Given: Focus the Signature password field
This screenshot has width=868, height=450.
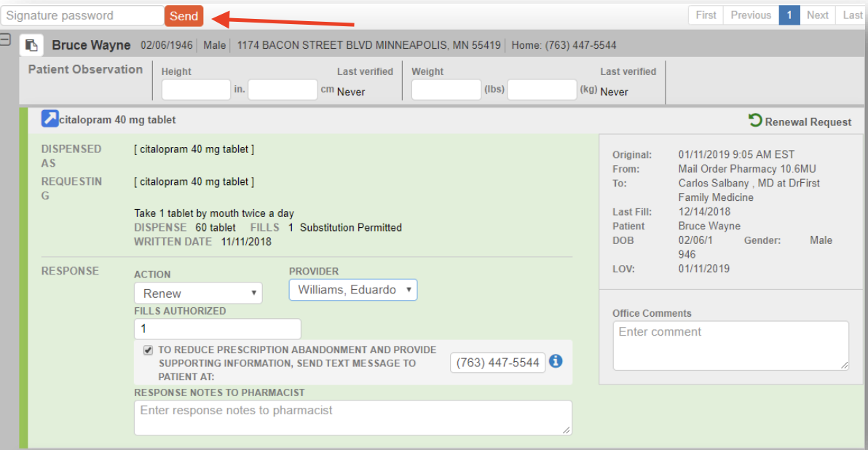Looking at the screenshot, I should 82,15.
